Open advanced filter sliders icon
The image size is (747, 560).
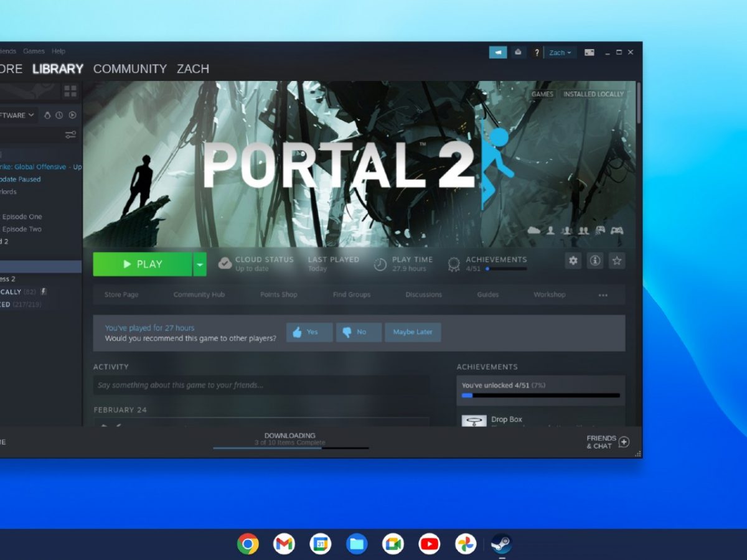(70, 134)
